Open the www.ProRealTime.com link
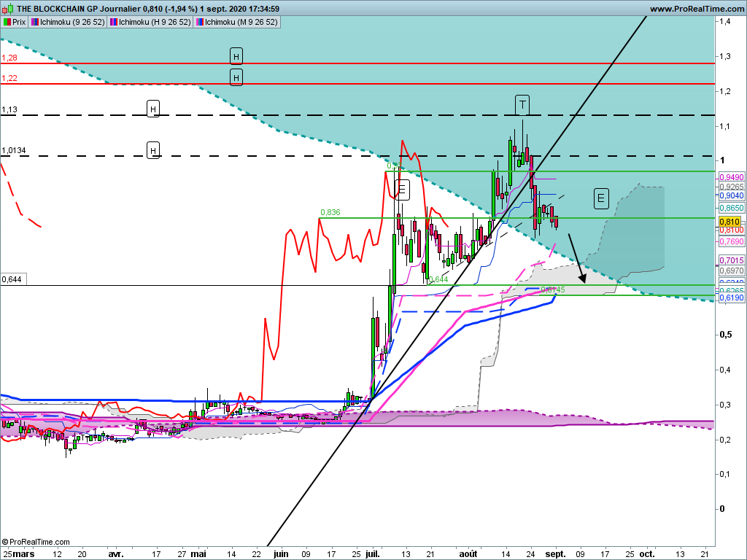Screen dimensions: 747x560 697,9
